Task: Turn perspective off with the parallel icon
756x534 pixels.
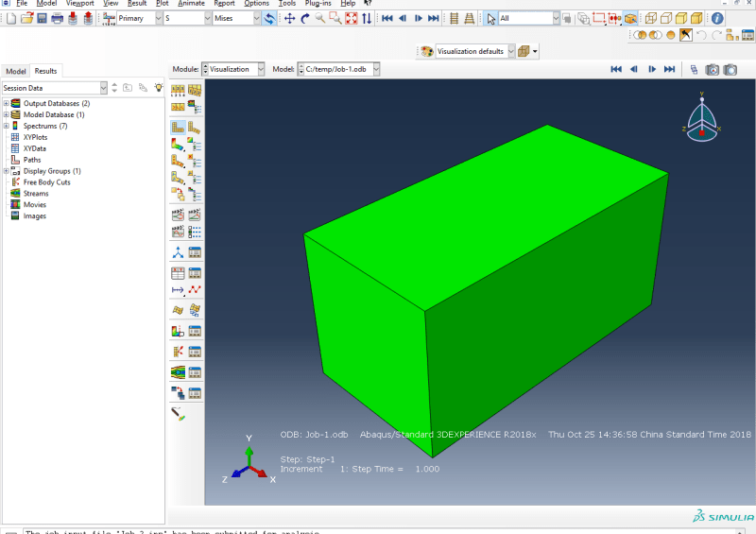Action: pyautogui.click(x=454, y=18)
